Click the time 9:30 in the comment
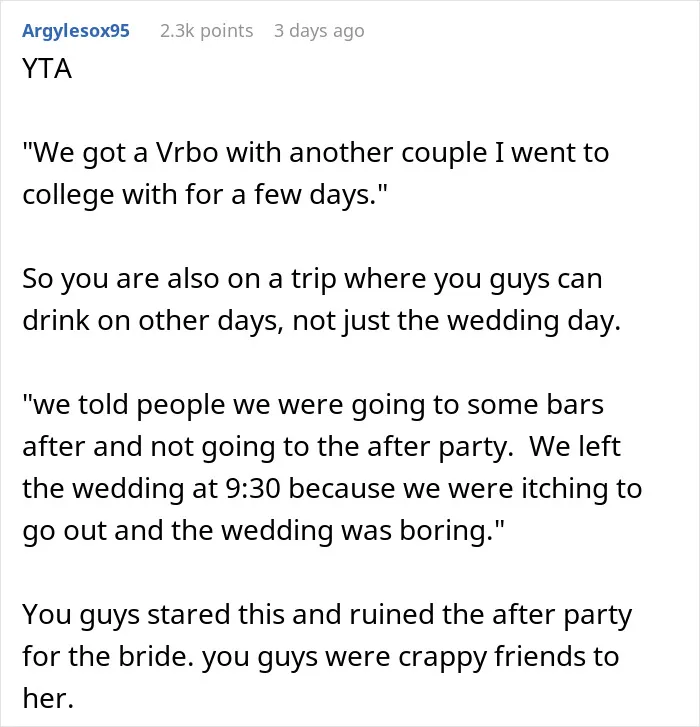The image size is (700, 727). (x=253, y=488)
